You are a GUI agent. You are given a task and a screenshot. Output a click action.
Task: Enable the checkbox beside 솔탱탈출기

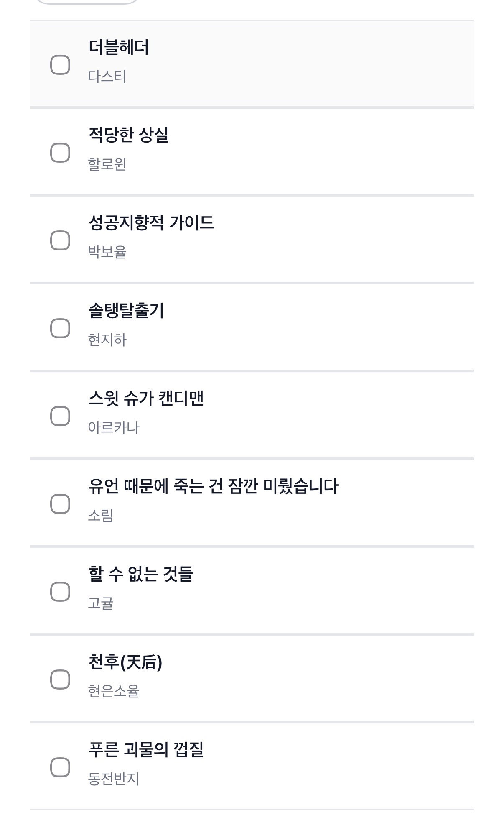pyautogui.click(x=60, y=328)
